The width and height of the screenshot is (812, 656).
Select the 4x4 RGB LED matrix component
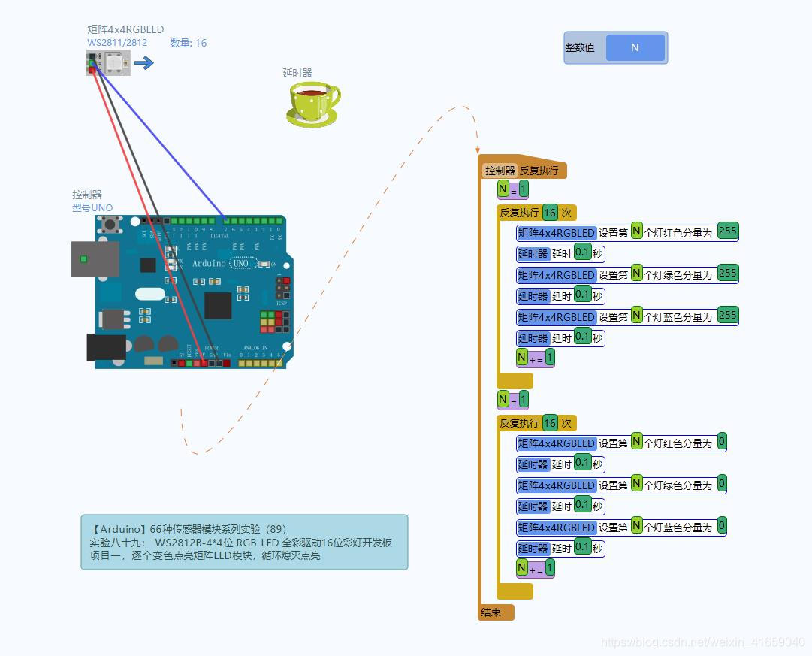coord(108,62)
